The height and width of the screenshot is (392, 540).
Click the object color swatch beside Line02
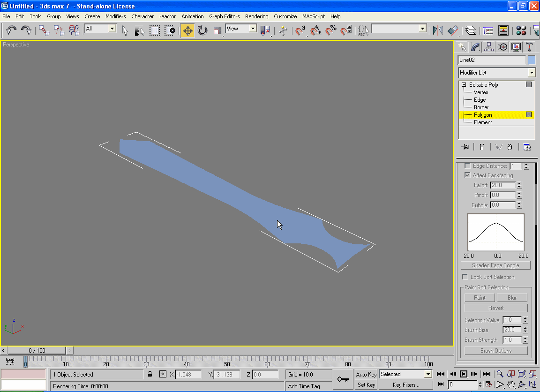532,60
